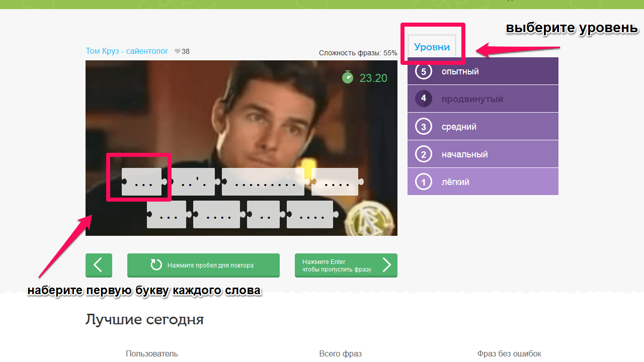Select level 3 средний
The image size is (644, 362).
483,126
